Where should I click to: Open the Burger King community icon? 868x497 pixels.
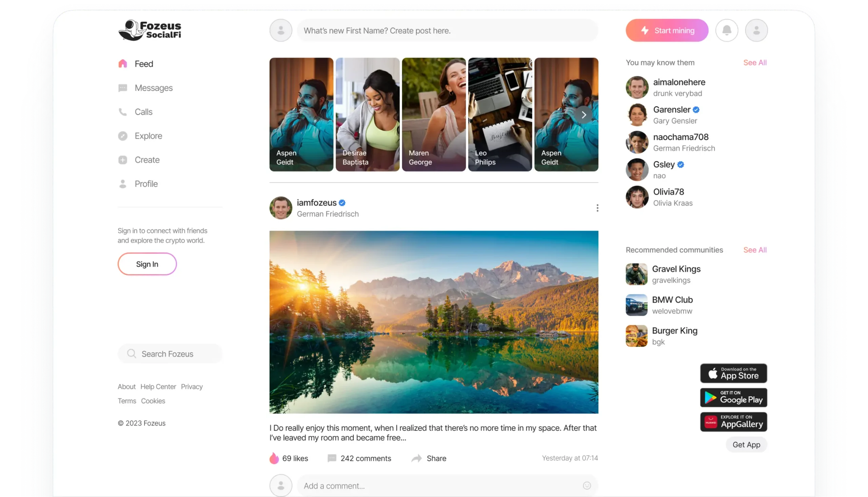636,336
